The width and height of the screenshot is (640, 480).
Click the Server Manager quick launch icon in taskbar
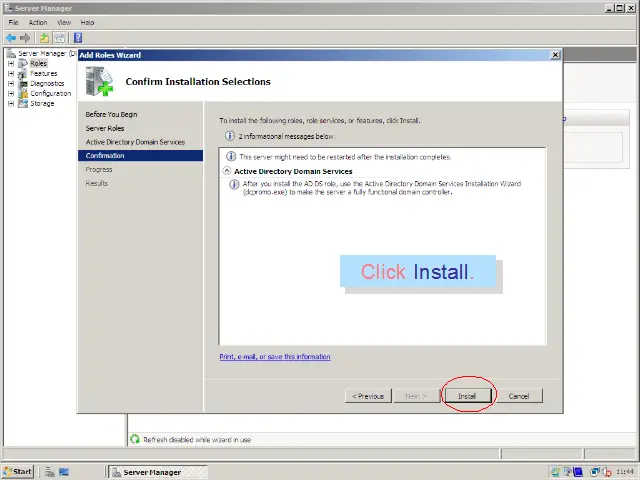50,472
